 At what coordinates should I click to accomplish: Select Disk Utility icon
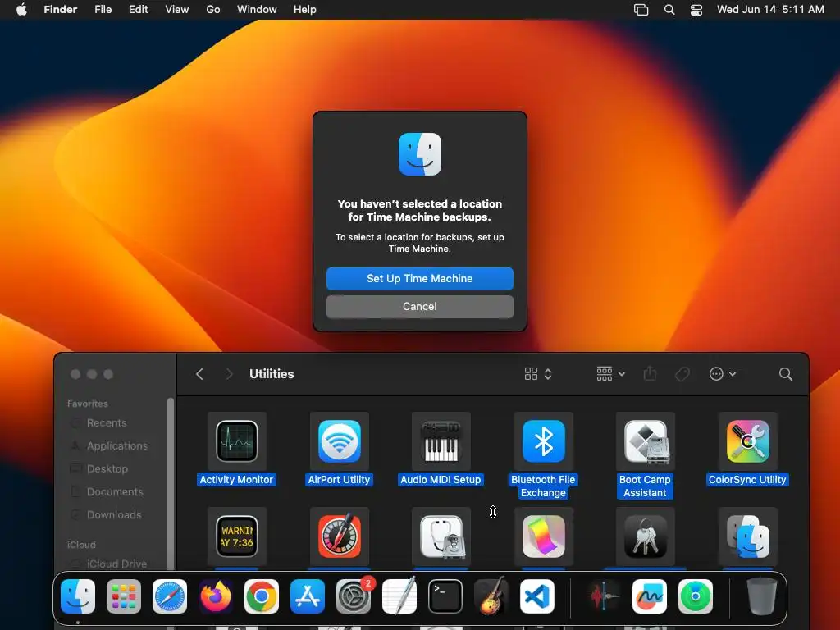441,536
